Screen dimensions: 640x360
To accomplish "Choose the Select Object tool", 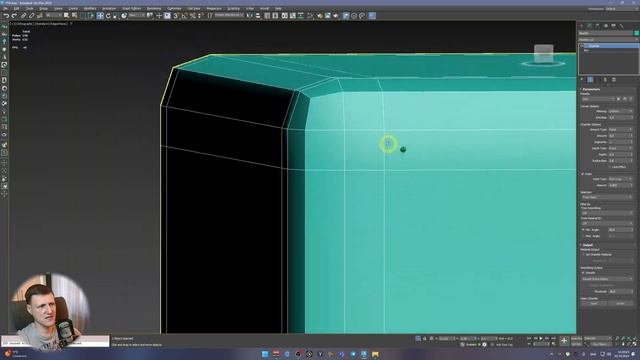I will 67,16.
